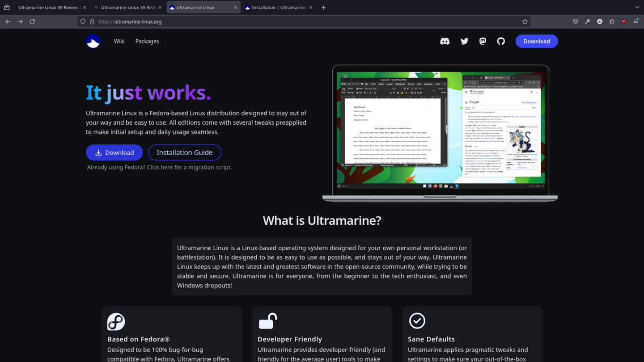Viewport: 644px width, 362px height.
Task: Open the Pocket save icon
Action: pyautogui.click(x=576, y=21)
